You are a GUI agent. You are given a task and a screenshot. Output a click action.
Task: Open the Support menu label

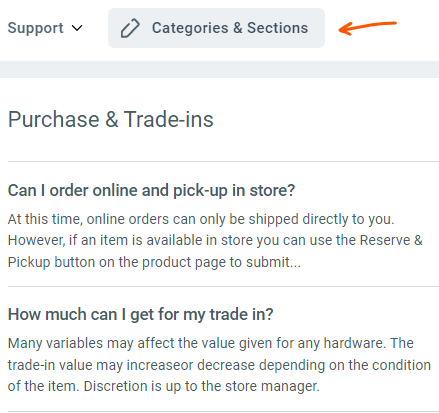pos(36,28)
